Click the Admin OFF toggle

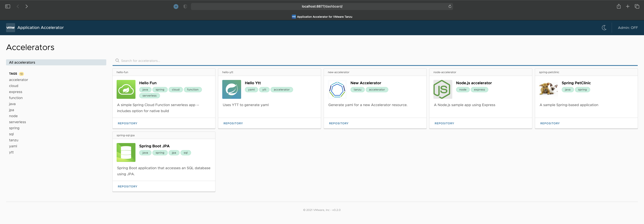click(x=627, y=28)
